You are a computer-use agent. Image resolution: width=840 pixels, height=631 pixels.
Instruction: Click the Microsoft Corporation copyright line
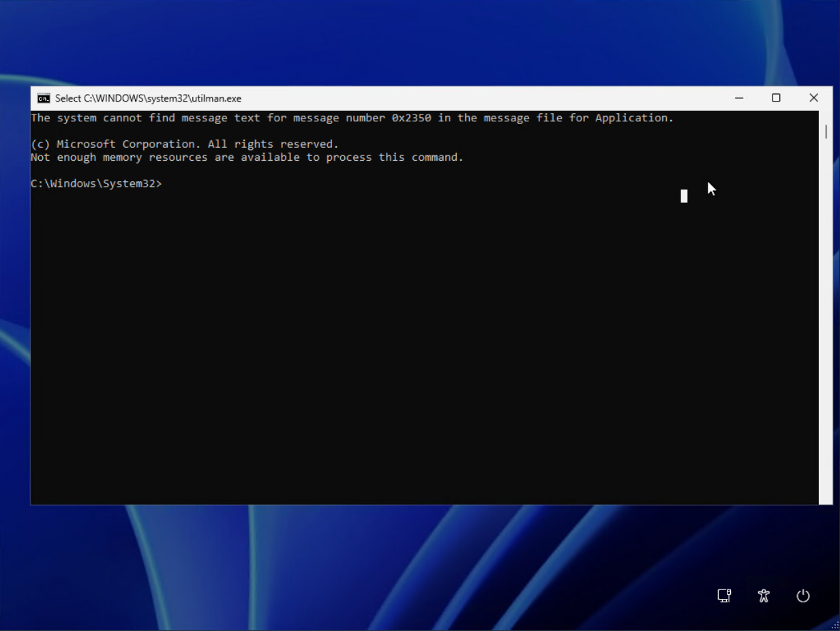[x=184, y=144]
